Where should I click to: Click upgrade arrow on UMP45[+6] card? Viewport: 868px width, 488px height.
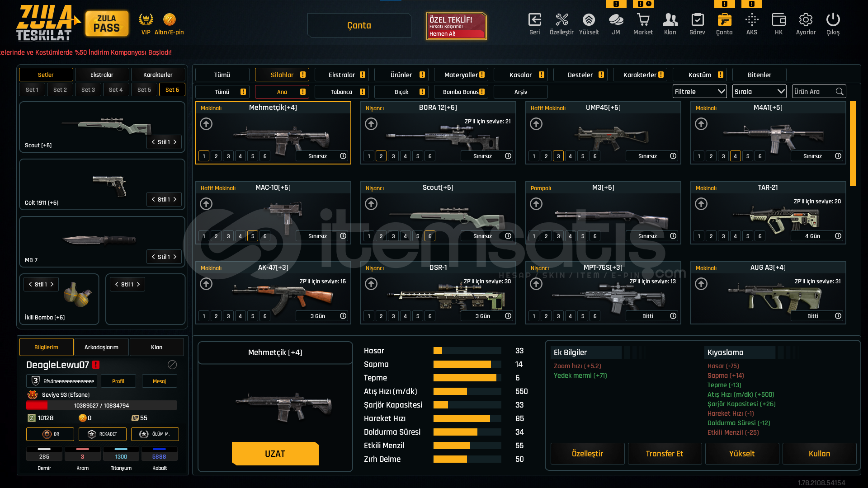click(536, 124)
